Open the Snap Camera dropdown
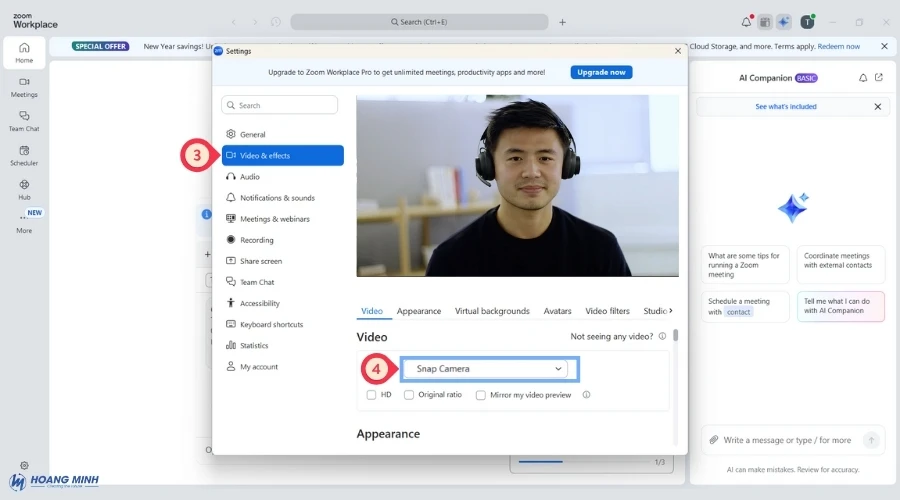 pos(489,369)
